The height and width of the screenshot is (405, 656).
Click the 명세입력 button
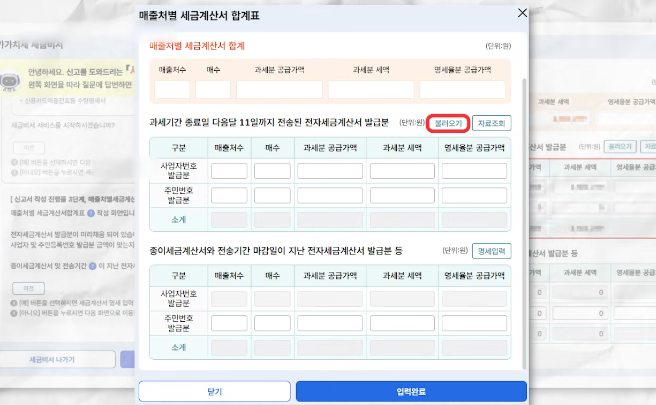click(x=492, y=251)
